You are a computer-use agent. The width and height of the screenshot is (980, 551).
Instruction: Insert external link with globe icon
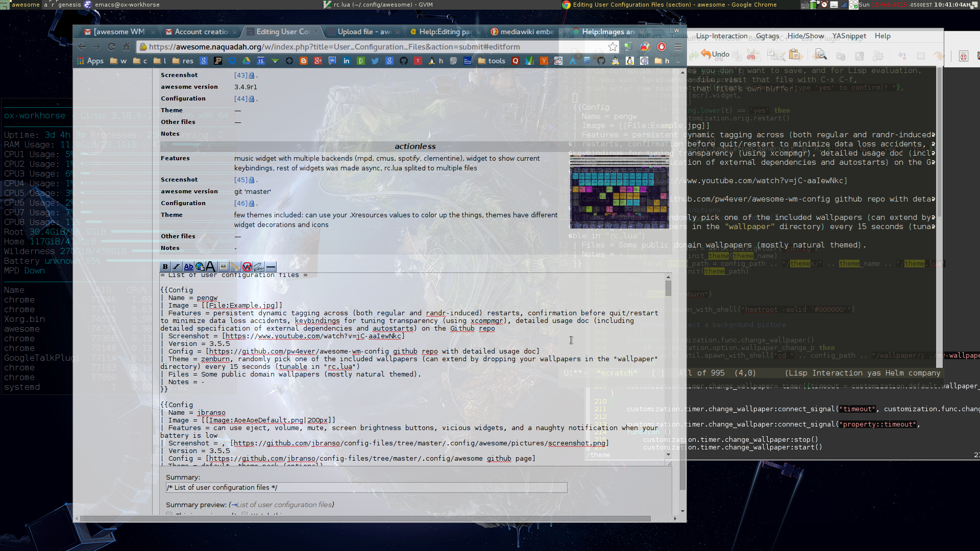tap(200, 267)
